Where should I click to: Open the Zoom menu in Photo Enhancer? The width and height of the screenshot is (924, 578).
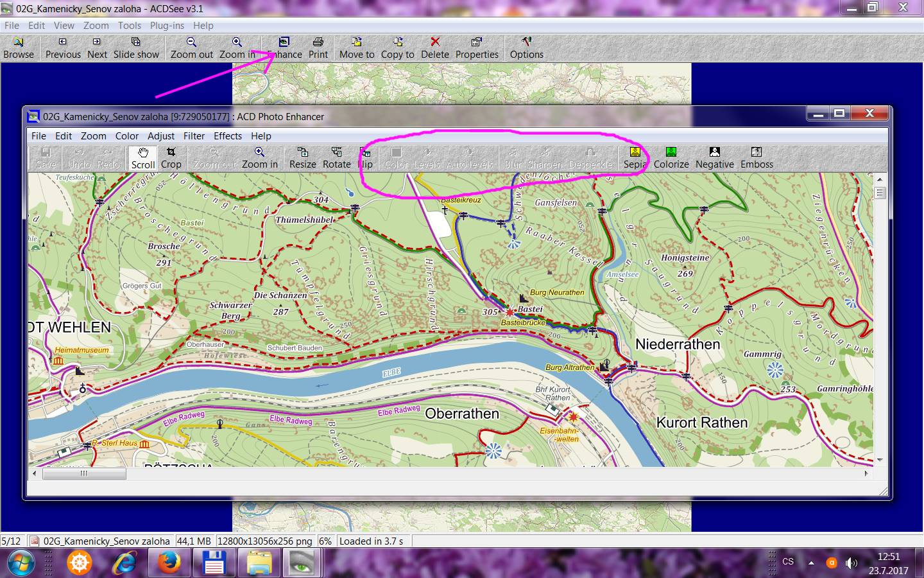(94, 136)
